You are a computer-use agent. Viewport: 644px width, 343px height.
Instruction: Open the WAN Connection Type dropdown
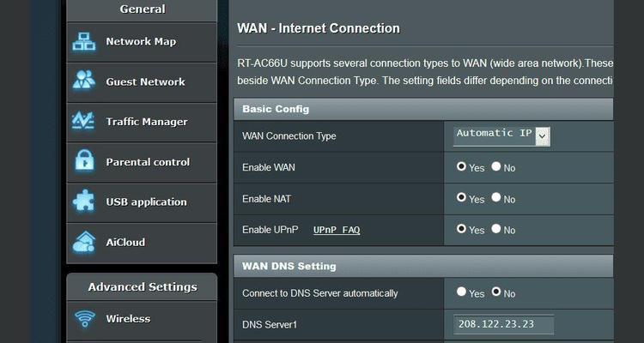(x=501, y=136)
